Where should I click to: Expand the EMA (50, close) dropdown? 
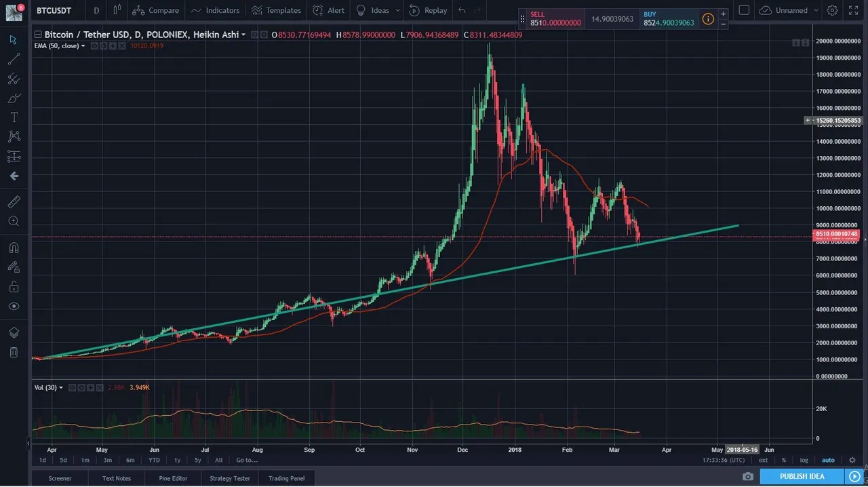[x=83, y=45]
